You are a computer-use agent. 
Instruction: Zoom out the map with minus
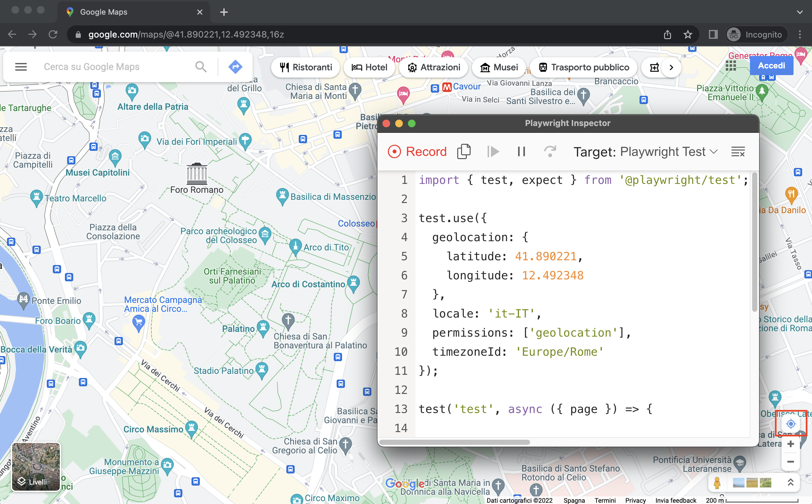coord(790,462)
